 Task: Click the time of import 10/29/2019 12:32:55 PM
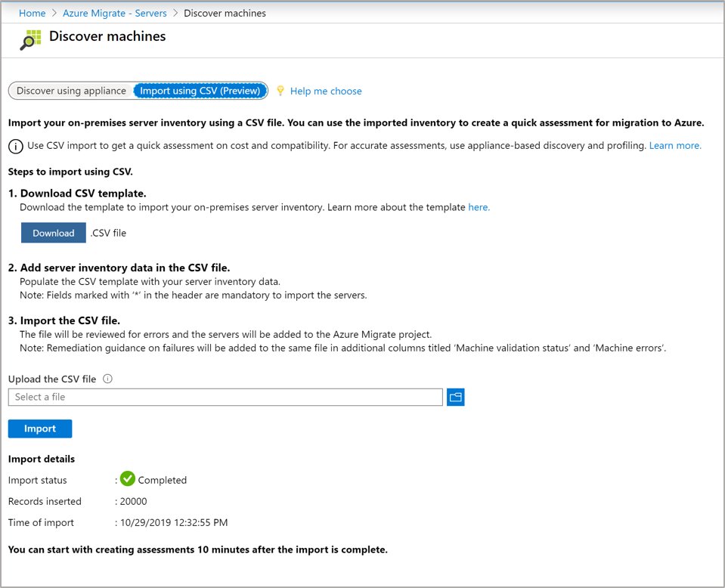[174, 522]
